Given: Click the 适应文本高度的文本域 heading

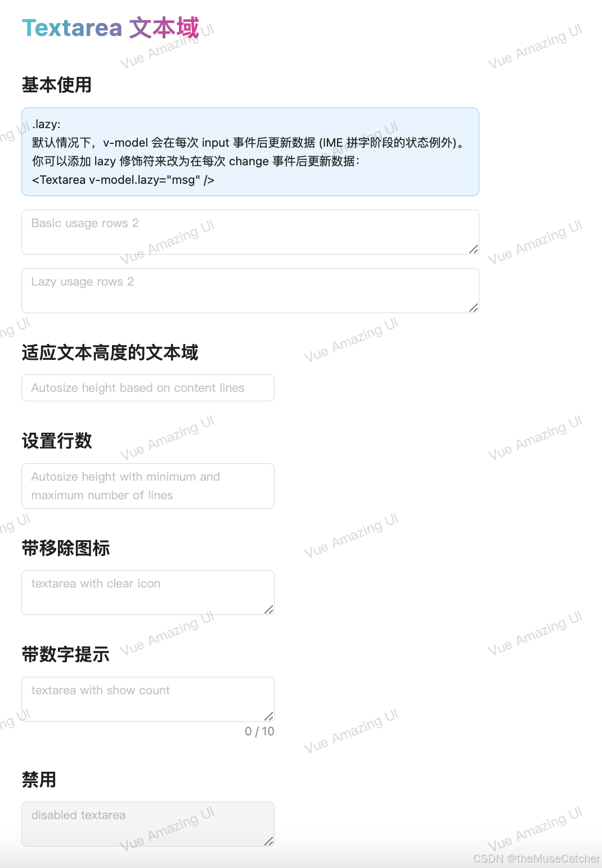Looking at the screenshot, I should pos(110,352).
